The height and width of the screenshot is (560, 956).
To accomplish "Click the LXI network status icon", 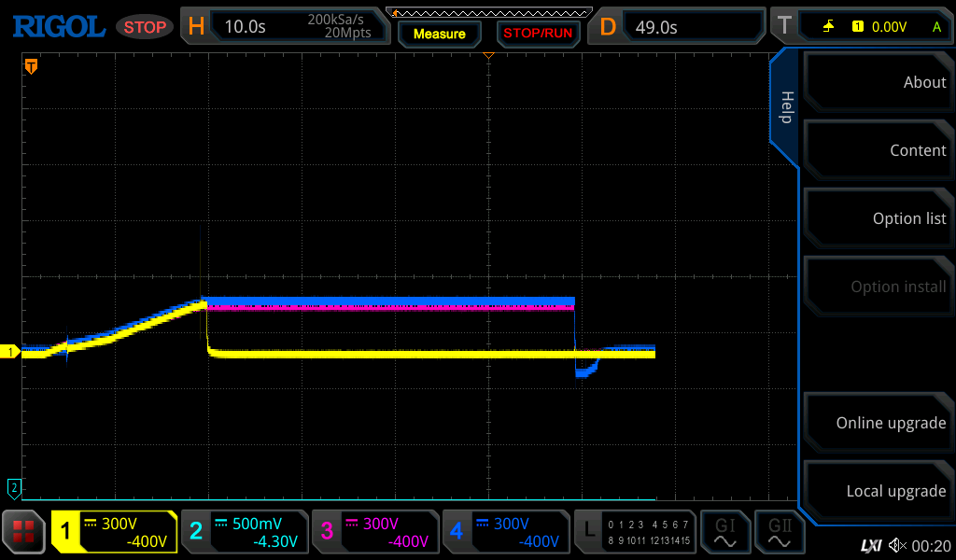I will point(870,545).
